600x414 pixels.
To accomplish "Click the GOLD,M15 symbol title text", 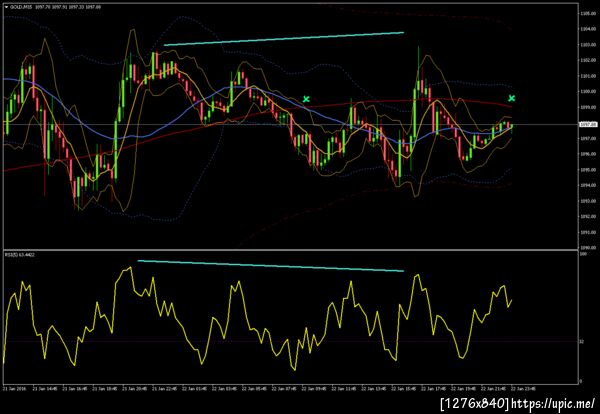I will 21,7.
